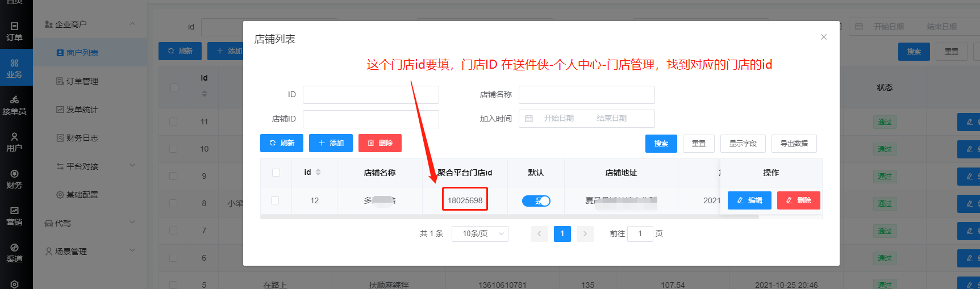The image size is (980, 289).
Task: Click the 店铺ID input field
Action: pos(371,119)
